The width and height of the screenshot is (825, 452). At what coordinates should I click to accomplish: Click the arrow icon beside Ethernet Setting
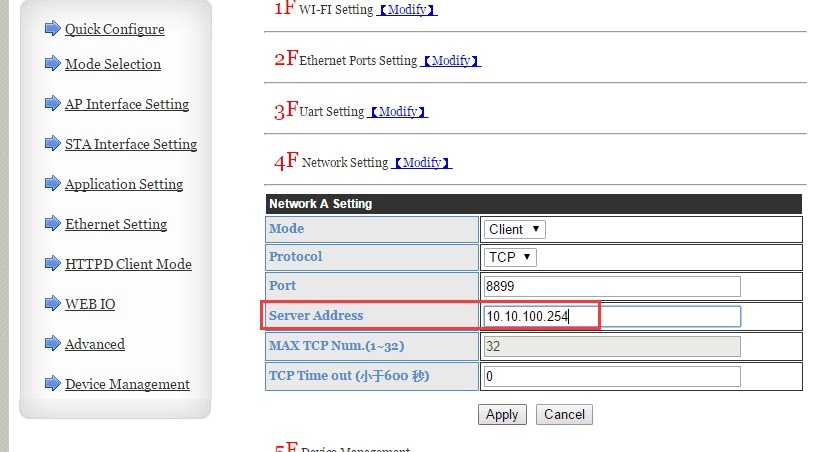pyautogui.click(x=53, y=223)
